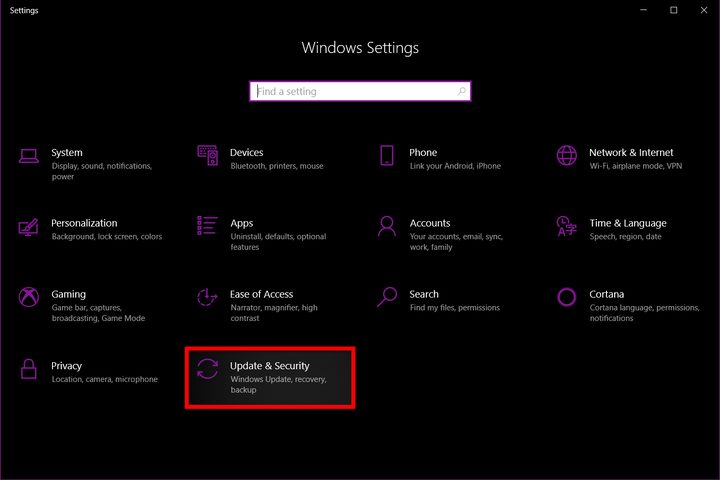Open the System laptop icon
Screen dimensions: 720x480
click(28, 156)
